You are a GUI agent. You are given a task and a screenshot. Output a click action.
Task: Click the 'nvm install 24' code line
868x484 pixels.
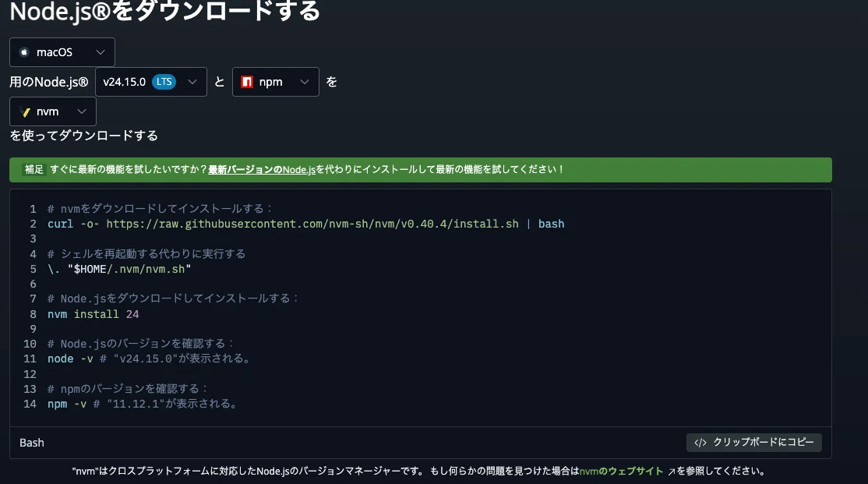pos(93,314)
